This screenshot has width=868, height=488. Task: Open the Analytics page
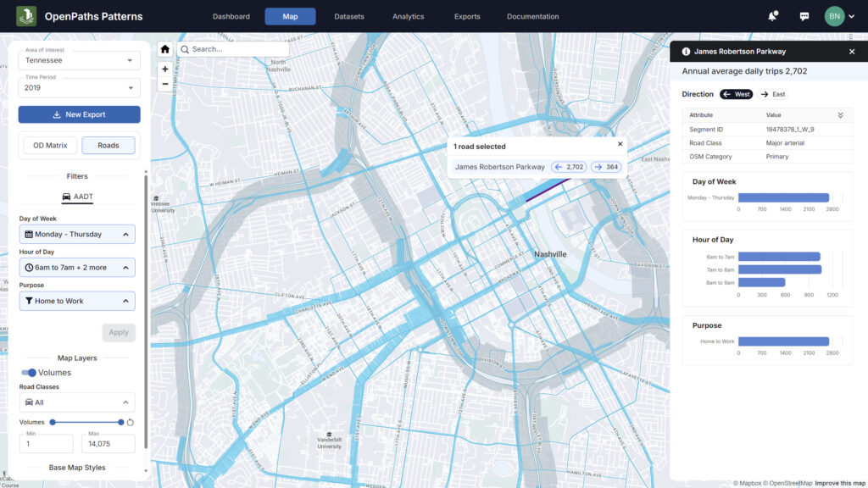(x=408, y=15)
